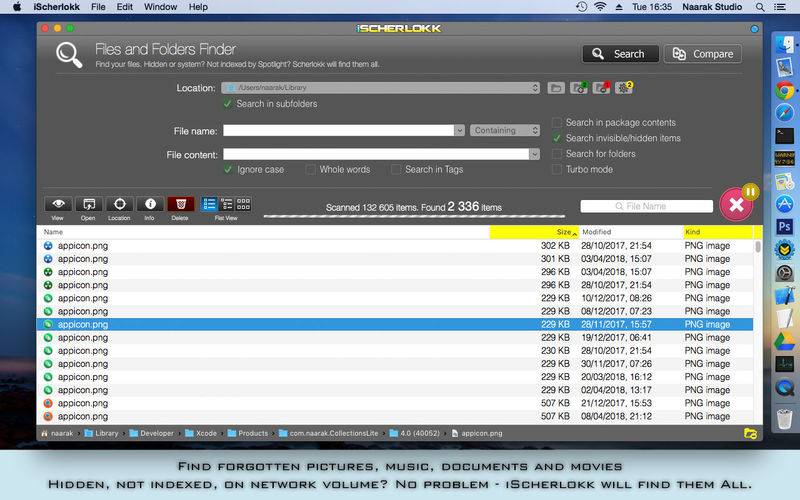
Task: Click the pink stop search X button
Action: pyautogui.click(x=736, y=205)
